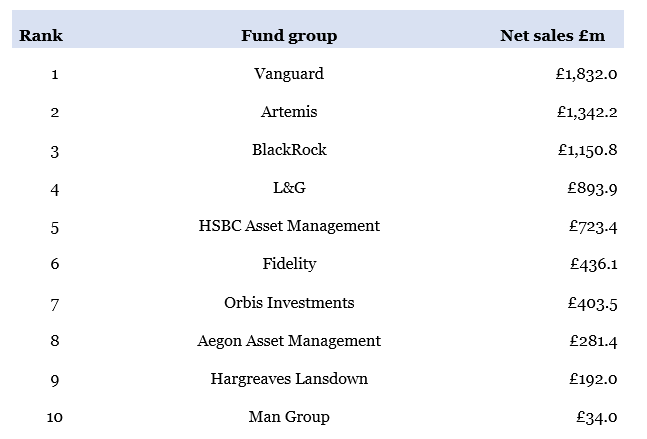The height and width of the screenshot is (439, 647).
Task: Click the Fund group column header
Action: point(289,36)
